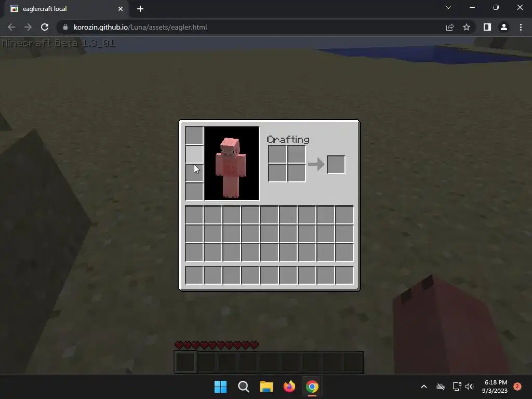Restore down the browser window

(x=496, y=7)
